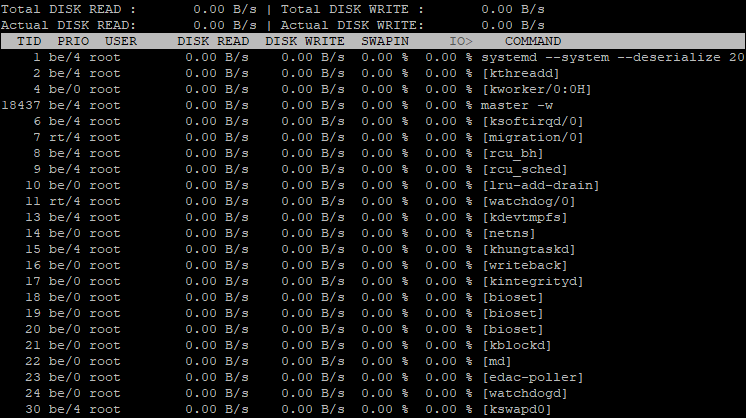Select the Total DISK READ label
Screen dimensions: 746x418
[69, 10]
